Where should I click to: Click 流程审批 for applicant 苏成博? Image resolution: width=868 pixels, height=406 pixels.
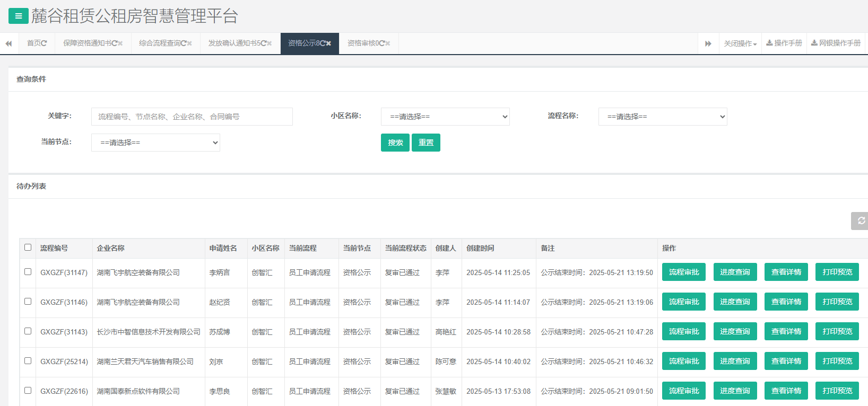[x=683, y=331]
